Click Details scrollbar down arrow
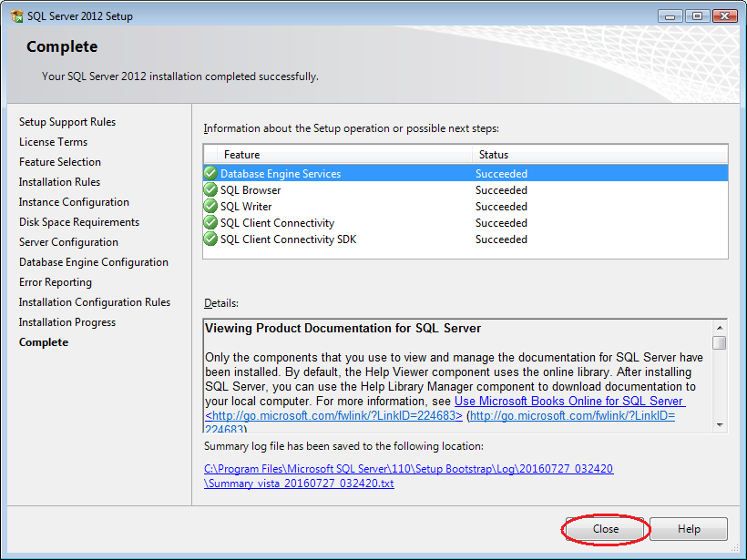Image resolution: width=747 pixels, height=560 pixels. click(720, 424)
